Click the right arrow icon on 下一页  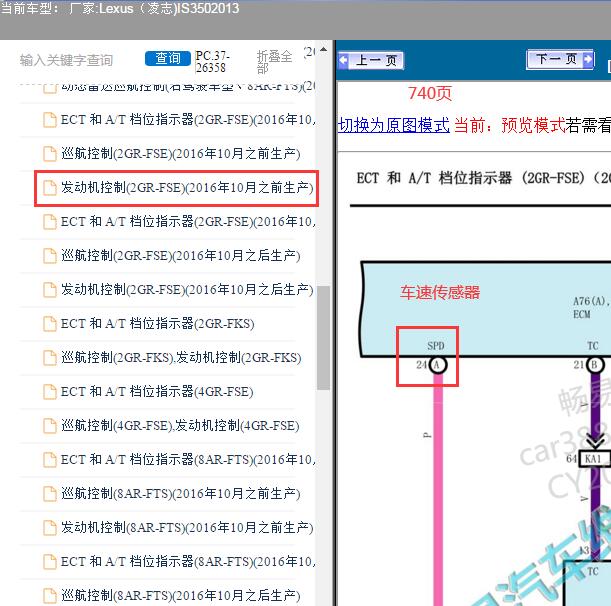pyautogui.click(x=588, y=59)
